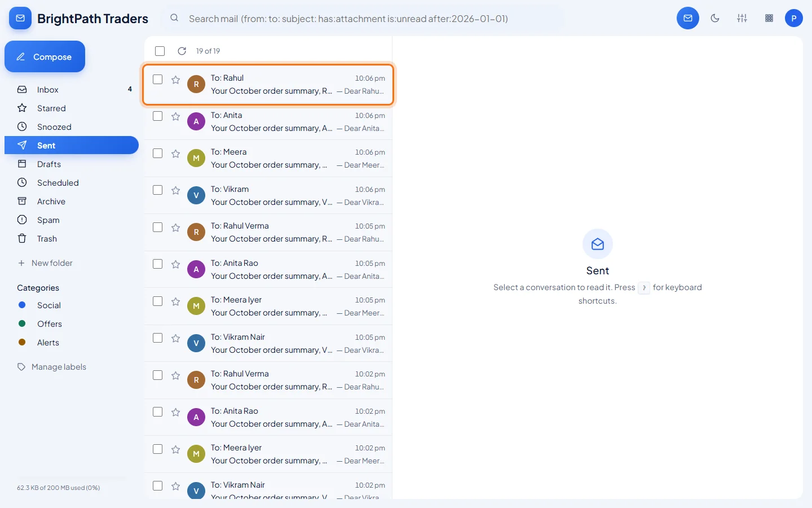Star the 10:05 pm email to Vikram Nair
The width and height of the screenshot is (812, 508).
(176, 338)
